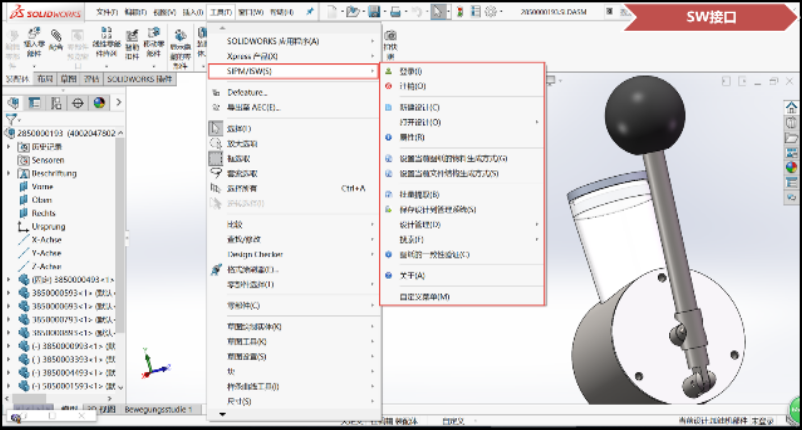
Task: Expand the Beschriftung tree node
Action: point(9,173)
